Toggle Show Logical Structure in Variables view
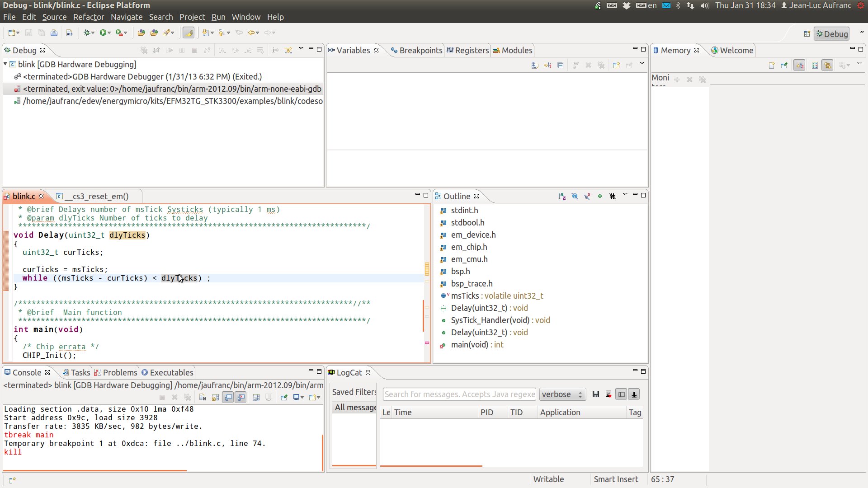This screenshot has height=488, width=868. tap(548, 66)
